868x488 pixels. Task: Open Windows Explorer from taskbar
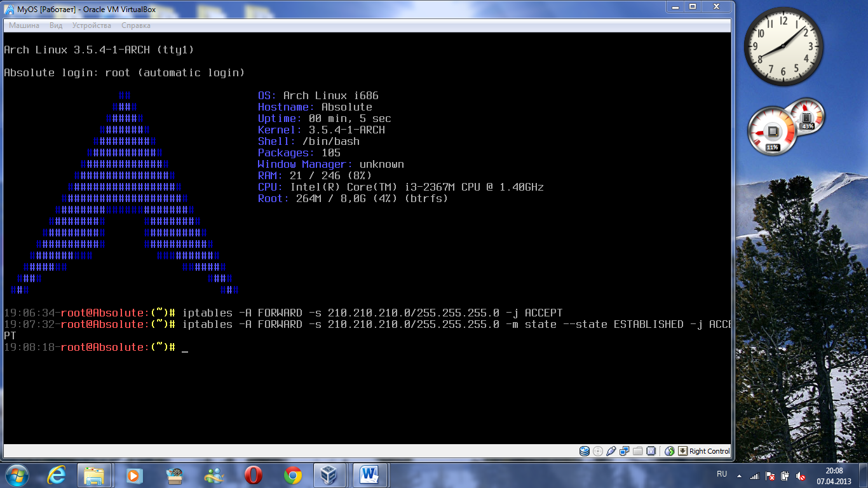point(95,475)
